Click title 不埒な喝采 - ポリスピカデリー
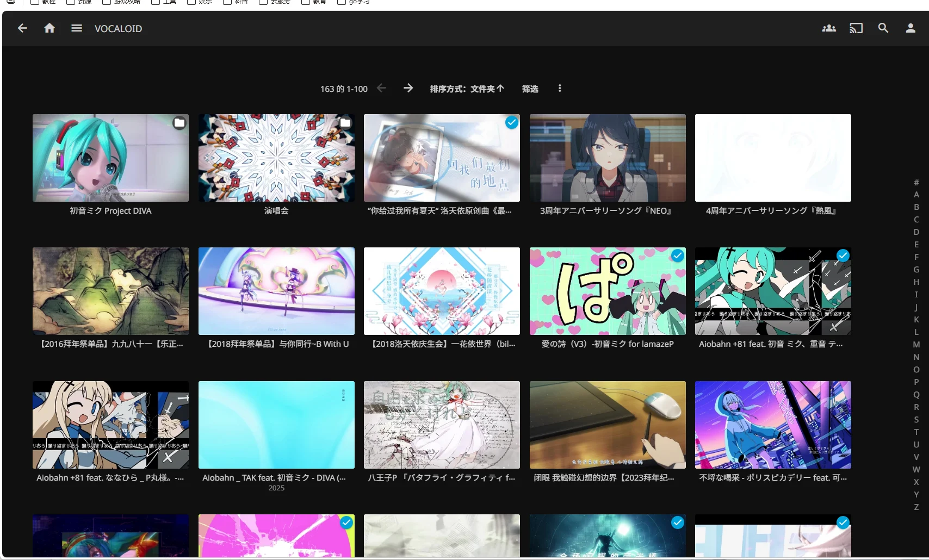Screen dimensions: 929x560 click(x=773, y=478)
